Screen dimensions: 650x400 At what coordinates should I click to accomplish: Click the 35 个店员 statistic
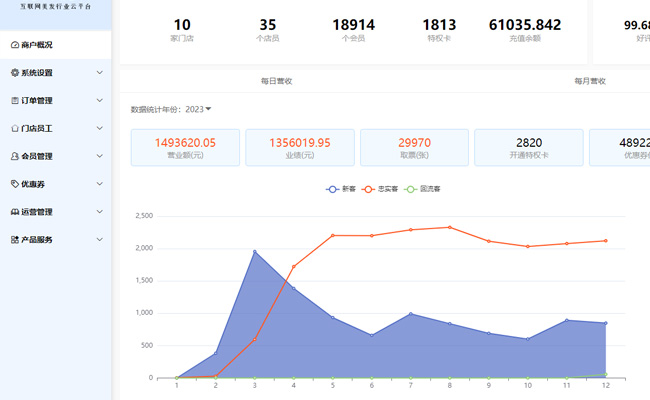(268, 30)
